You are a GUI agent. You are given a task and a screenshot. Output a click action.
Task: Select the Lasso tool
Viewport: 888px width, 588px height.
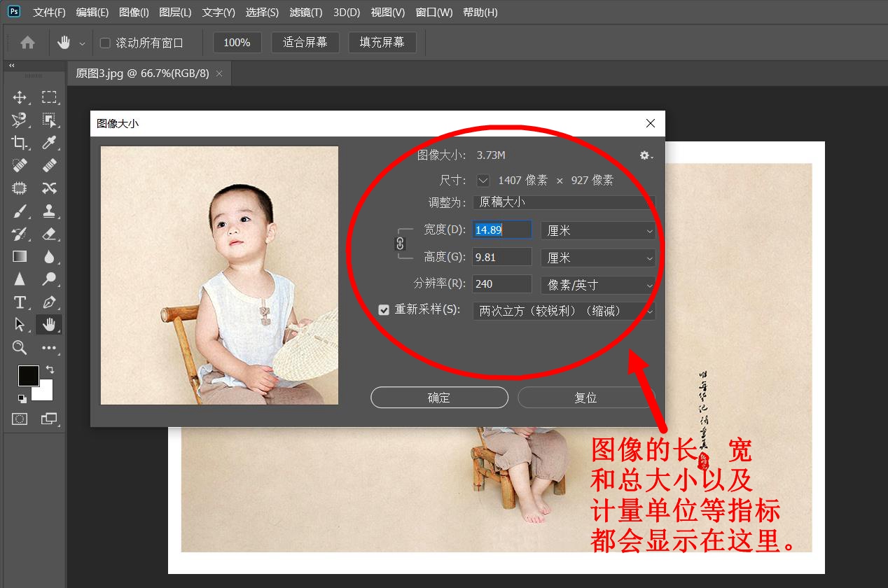pos(20,120)
